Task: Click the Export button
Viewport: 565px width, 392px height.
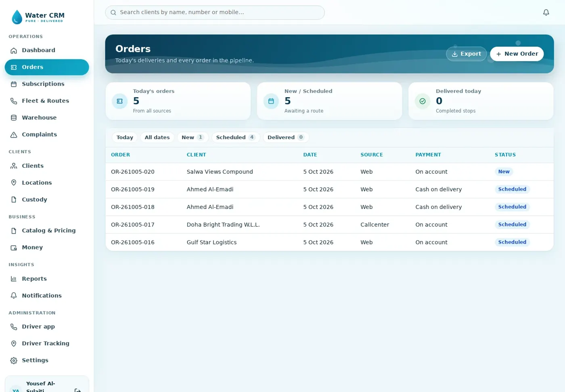Action: point(466,54)
